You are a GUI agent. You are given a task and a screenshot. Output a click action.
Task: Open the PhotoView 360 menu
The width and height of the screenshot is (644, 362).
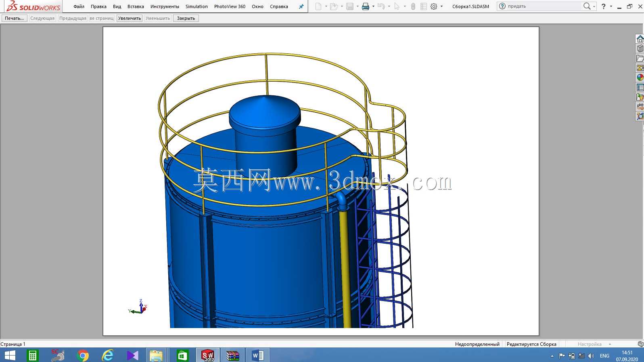(x=230, y=6)
